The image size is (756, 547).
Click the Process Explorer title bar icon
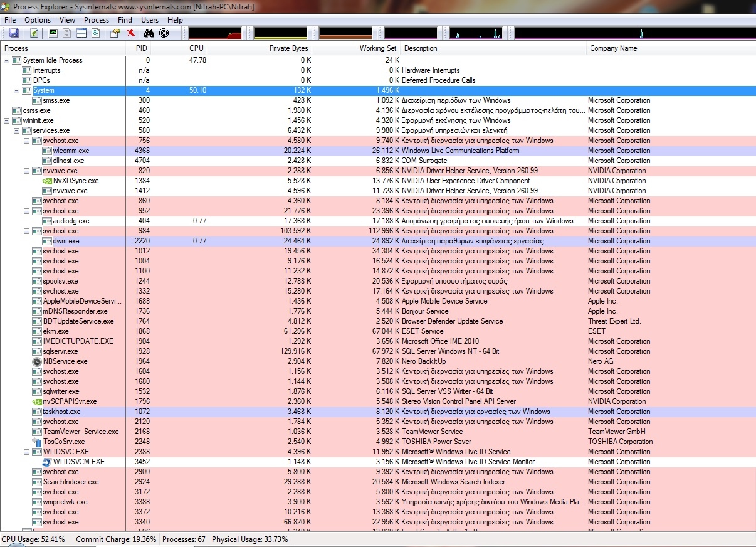tap(6, 6)
